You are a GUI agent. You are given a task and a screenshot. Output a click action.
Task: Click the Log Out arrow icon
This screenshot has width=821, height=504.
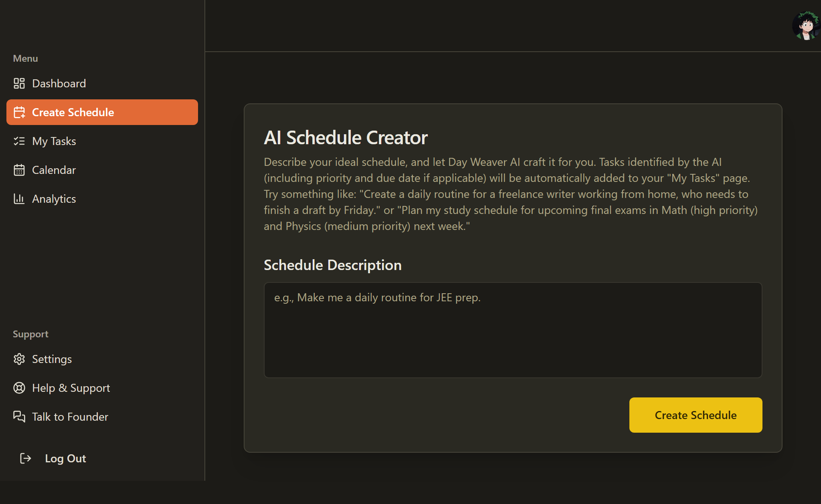[26, 458]
